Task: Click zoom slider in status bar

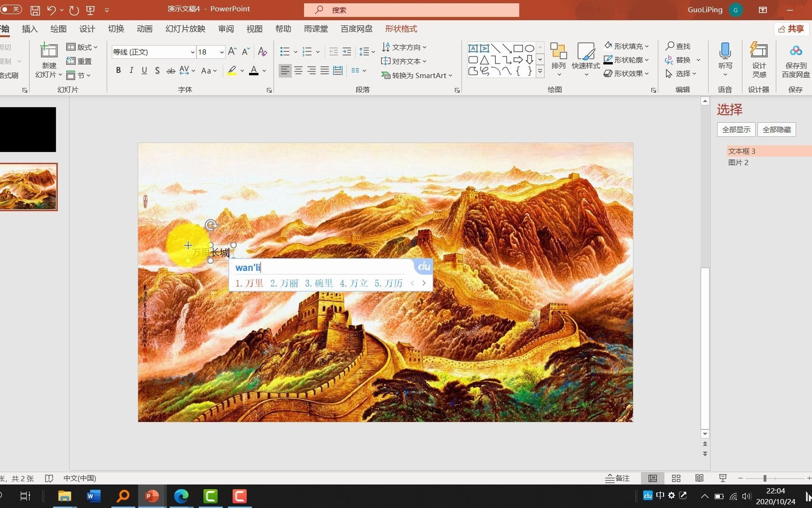Action: [774, 478]
